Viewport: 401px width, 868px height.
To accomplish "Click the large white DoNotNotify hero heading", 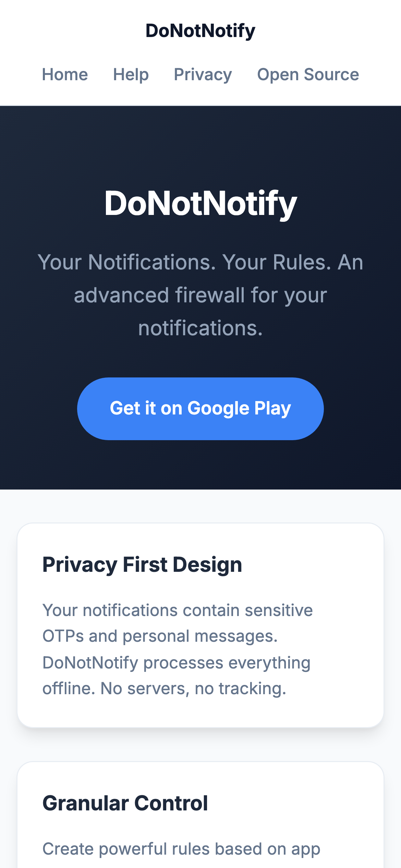I will click(200, 203).
